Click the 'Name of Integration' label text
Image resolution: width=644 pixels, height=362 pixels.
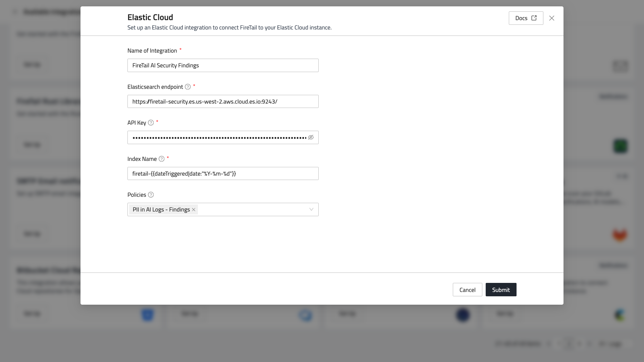(152, 51)
